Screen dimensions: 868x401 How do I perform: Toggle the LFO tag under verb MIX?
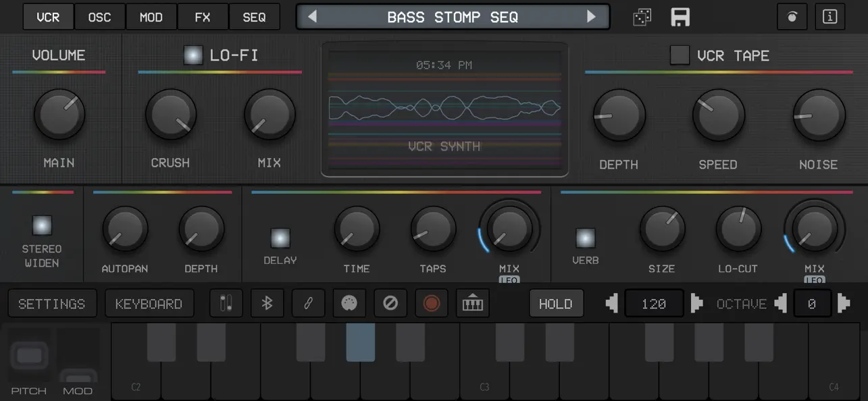click(815, 279)
